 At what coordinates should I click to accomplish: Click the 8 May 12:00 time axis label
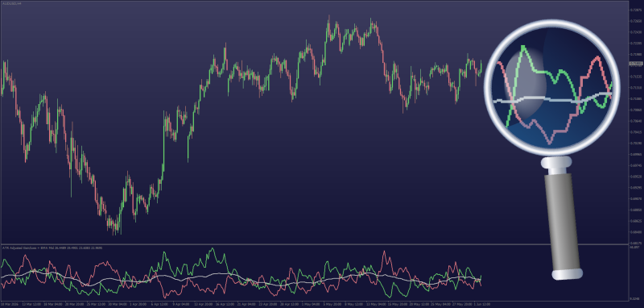click(354, 304)
